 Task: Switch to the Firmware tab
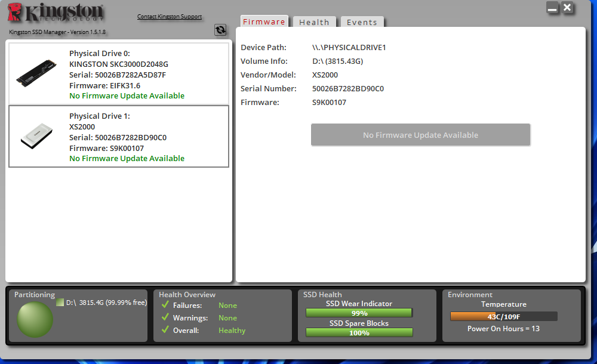[x=264, y=21]
